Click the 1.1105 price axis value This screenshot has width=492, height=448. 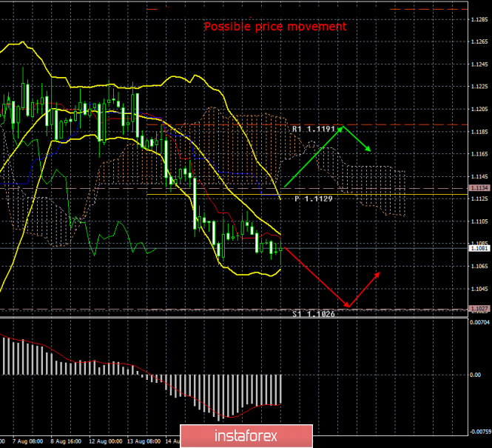[x=479, y=221]
